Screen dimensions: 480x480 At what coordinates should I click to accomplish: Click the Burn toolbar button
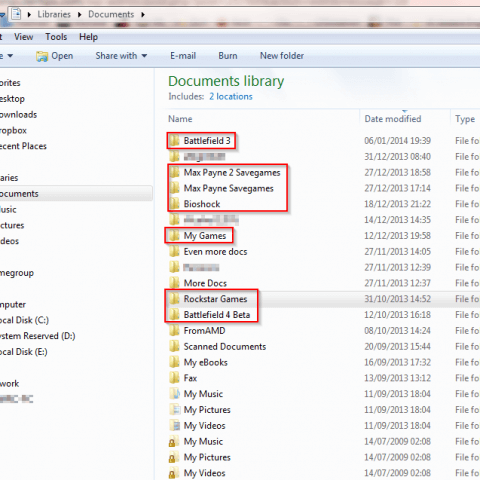pyautogui.click(x=228, y=56)
